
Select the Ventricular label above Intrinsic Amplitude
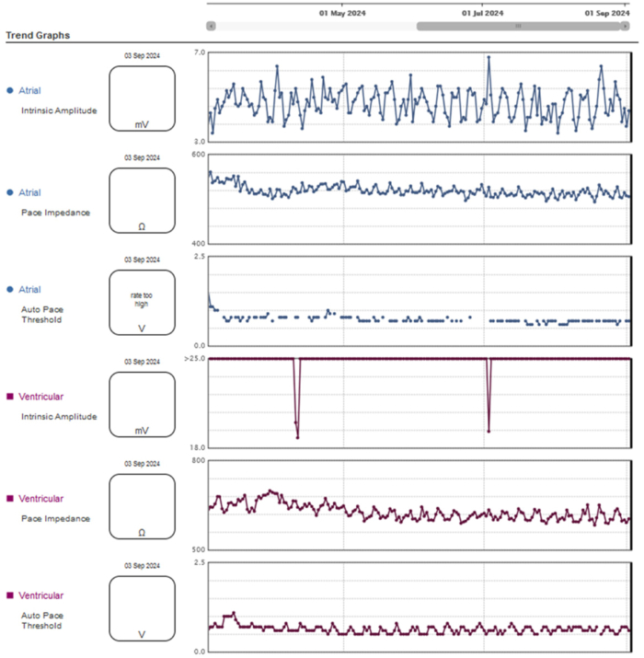(x=40, y=397)
